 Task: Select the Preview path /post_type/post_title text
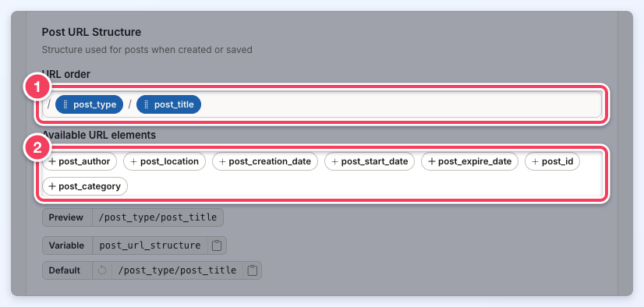[x=158, y=217]
